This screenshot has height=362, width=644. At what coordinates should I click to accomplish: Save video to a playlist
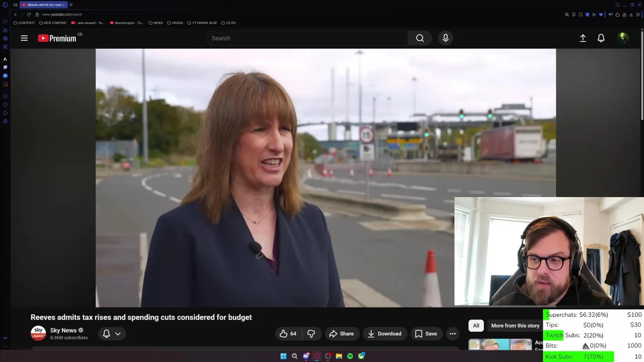coord(426,334)
